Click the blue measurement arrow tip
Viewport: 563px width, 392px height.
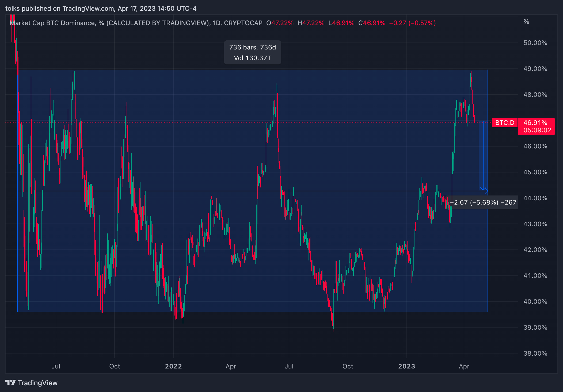pyautogui.click(x=483, y=189)
